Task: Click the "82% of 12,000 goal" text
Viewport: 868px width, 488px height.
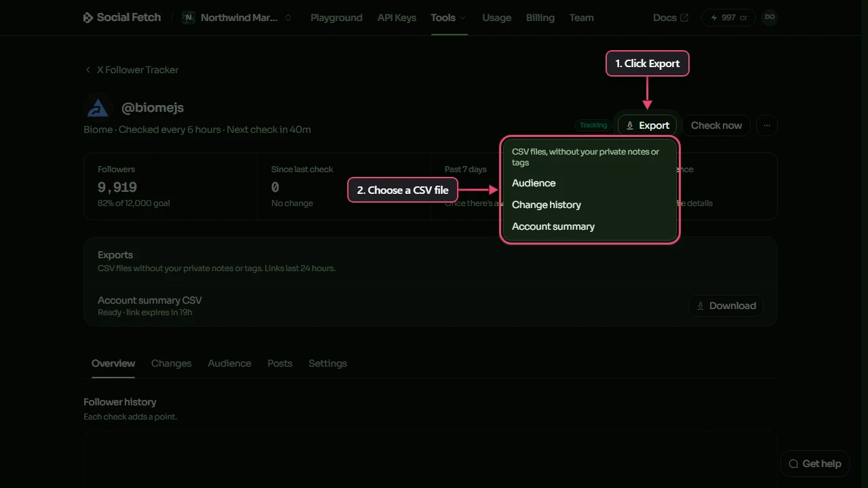Action: [x=132, y=203]
